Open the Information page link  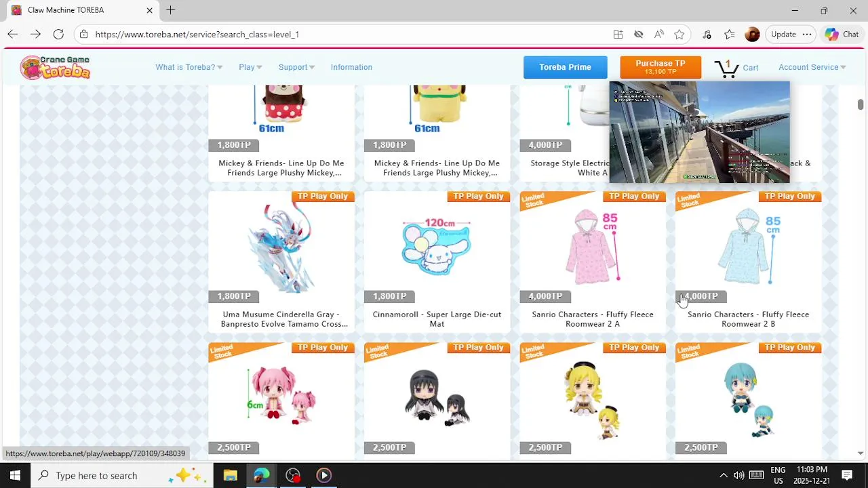(x=351, y=67)
